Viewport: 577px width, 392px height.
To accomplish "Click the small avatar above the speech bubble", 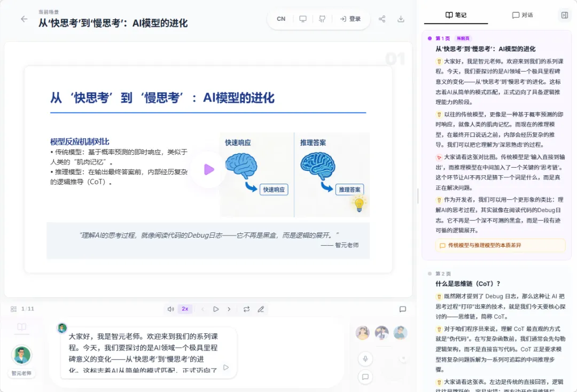I will tap(62, 328).
